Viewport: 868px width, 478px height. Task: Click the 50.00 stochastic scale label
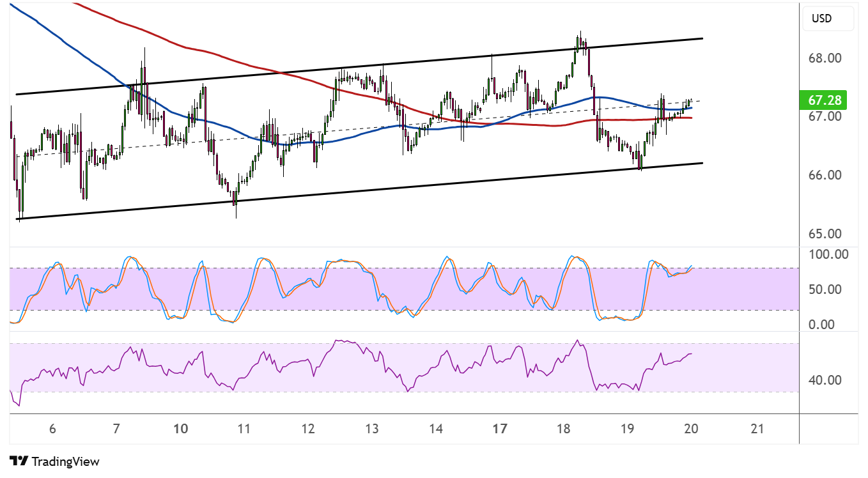[825, 289]
